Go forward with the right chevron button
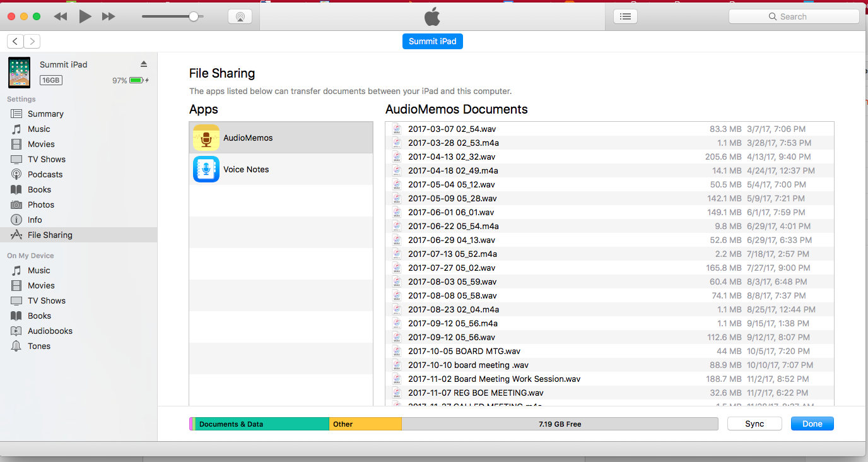Viewport: 868px width, 462px height. pyautogui.click(x=32, y=42)
